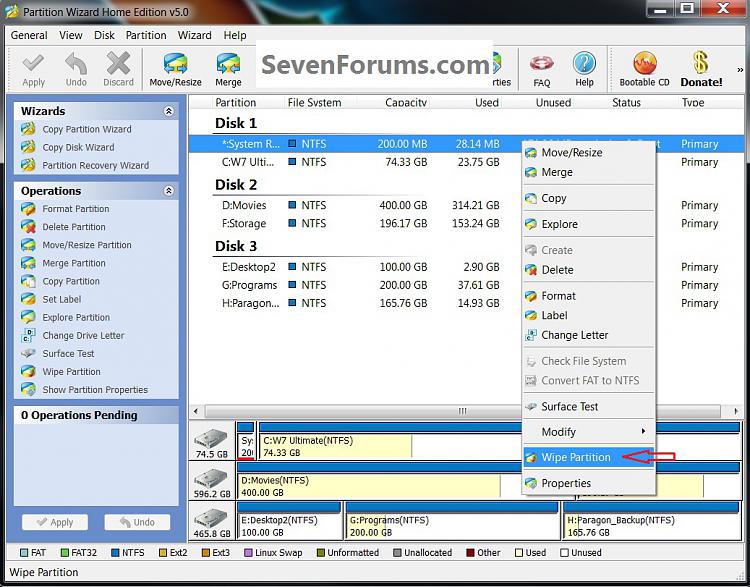The width and height of the screenshot is (750, 587).
Task: Select Move/Resize Partition in Operations panel
Action: [87, 245]
